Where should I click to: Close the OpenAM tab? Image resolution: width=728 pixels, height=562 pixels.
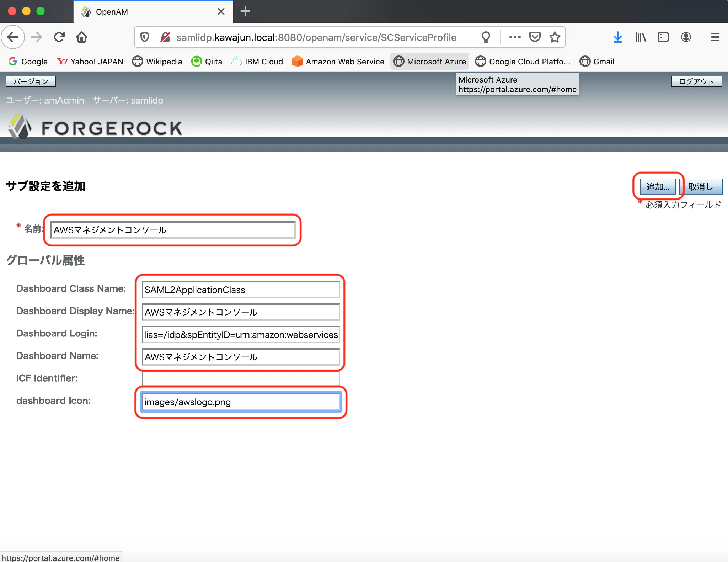[221, 11]
